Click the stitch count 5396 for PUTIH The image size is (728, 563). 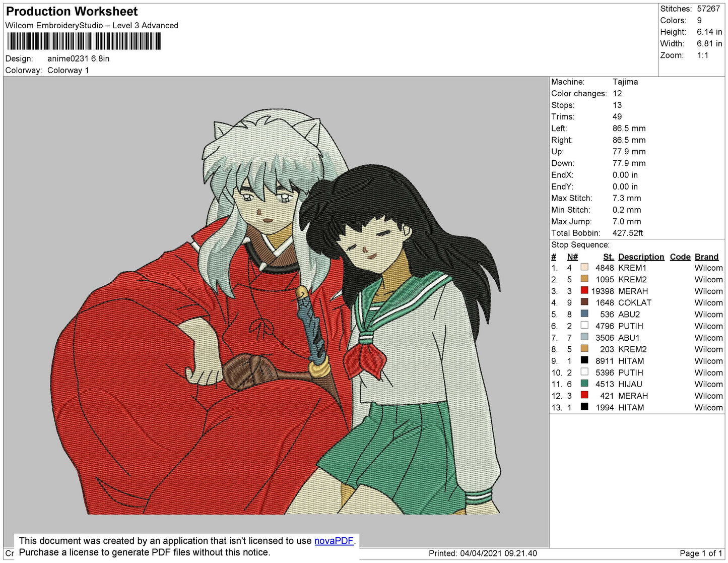[x=605, y=372]
